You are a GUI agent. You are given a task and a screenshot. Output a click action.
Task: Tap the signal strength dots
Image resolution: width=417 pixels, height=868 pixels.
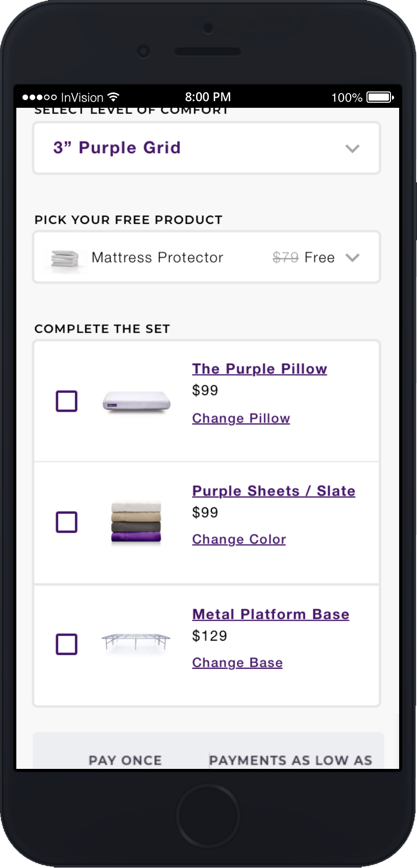(x=39, y=97)
